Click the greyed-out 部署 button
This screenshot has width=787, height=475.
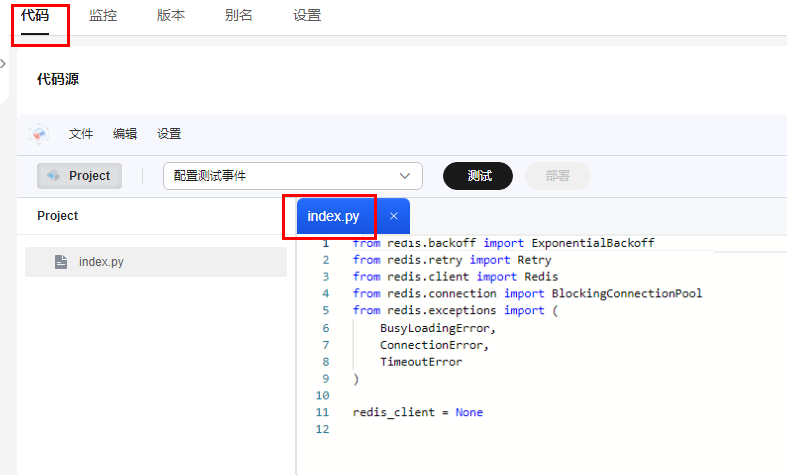pos(557,176)
